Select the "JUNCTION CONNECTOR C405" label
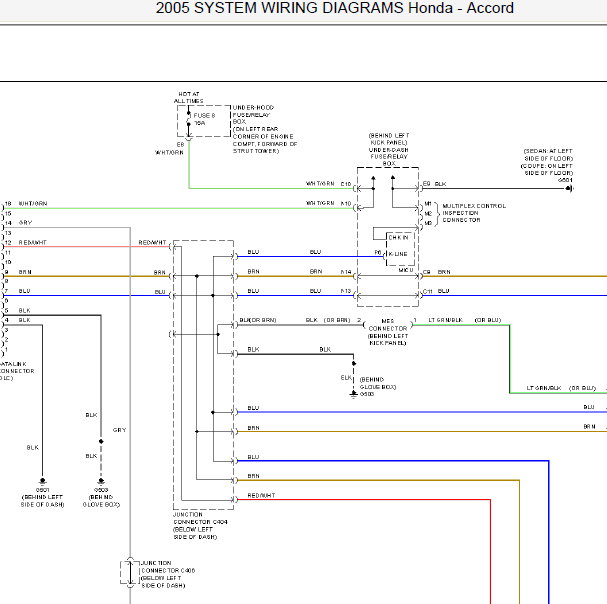 click(168, 566)
